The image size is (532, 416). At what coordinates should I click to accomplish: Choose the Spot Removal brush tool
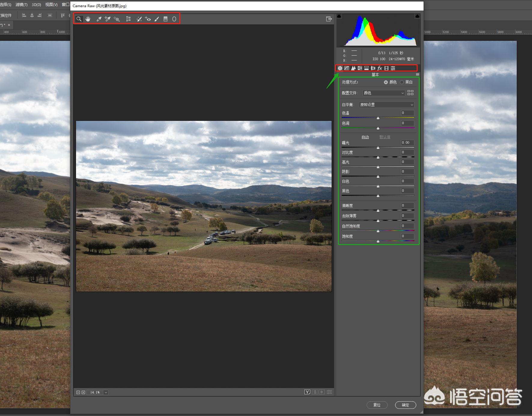click(x=139, y=19)
